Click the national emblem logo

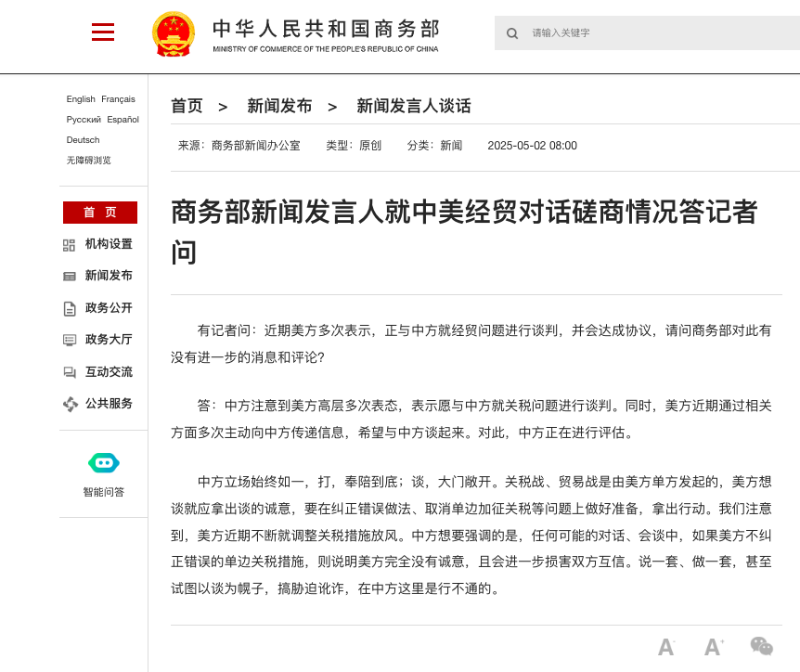coord(174,34)
